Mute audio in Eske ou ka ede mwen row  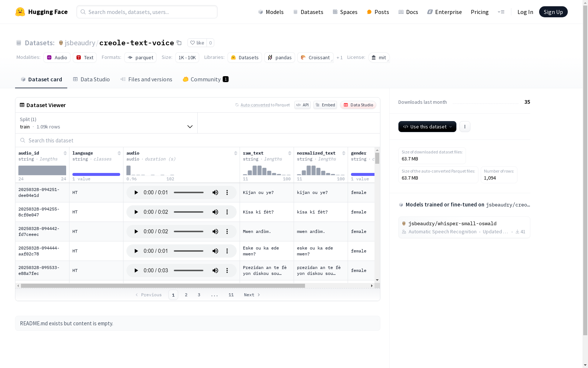(x=215, y=251)
